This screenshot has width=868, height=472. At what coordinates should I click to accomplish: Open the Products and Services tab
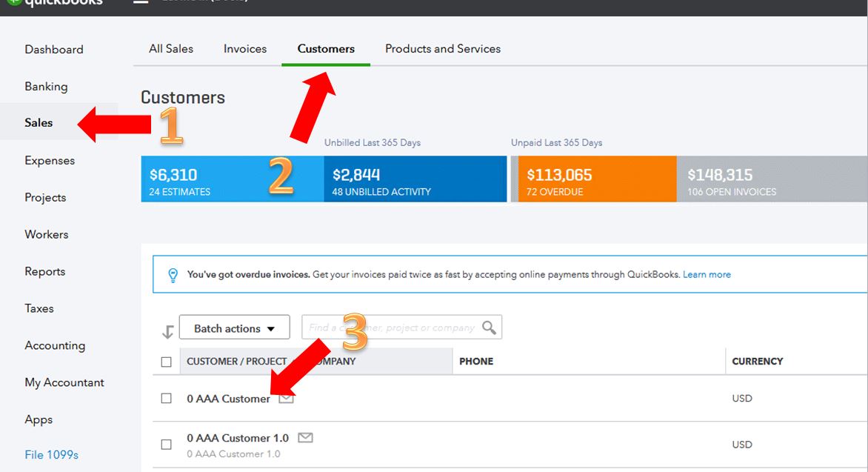[443, 49]
